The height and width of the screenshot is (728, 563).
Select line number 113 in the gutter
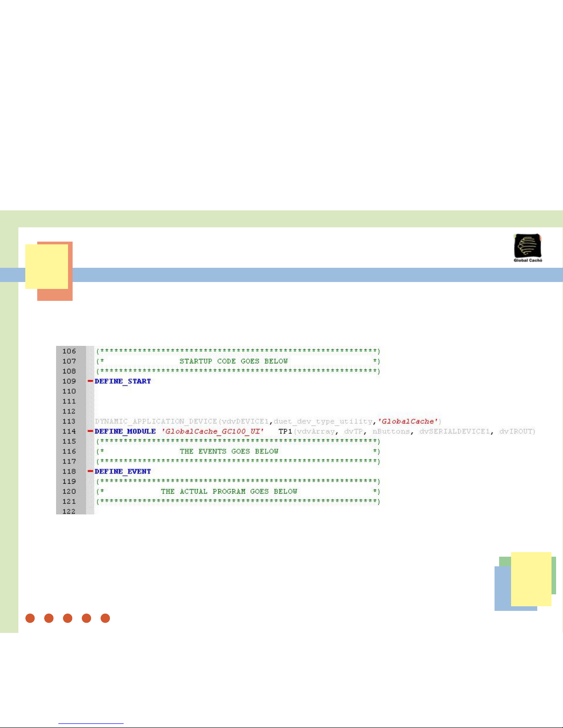[69, 421]
